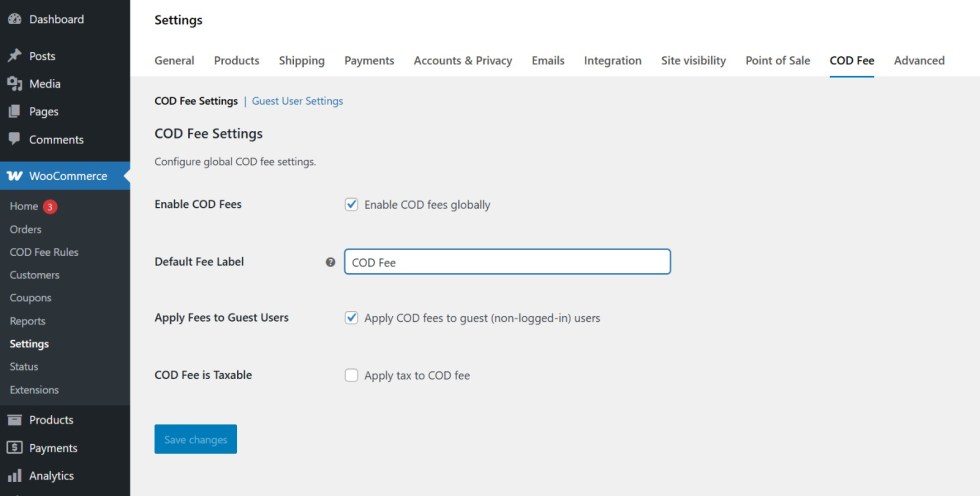Toggle Apply COD fees to guest users checkbox

click(351, 318)
